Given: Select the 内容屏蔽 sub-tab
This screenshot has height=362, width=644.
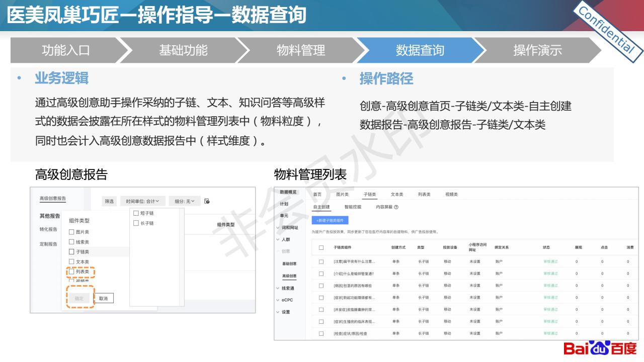Looking at the screenshot, I should (384, 207).
